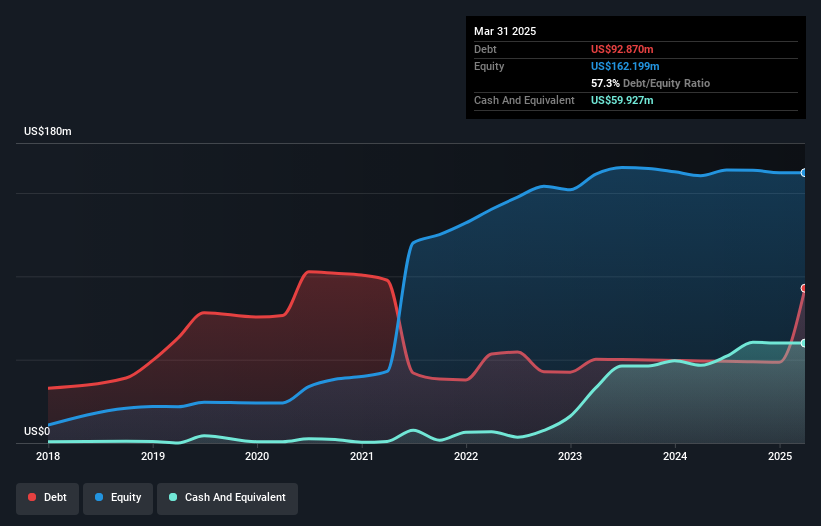Click the Debt endpoint marker on the red line
This screenshot has height=526, width=821.
tap(804, 288)
